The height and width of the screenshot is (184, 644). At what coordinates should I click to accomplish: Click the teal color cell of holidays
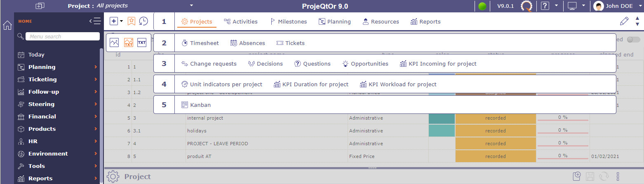tap(442, 131)
